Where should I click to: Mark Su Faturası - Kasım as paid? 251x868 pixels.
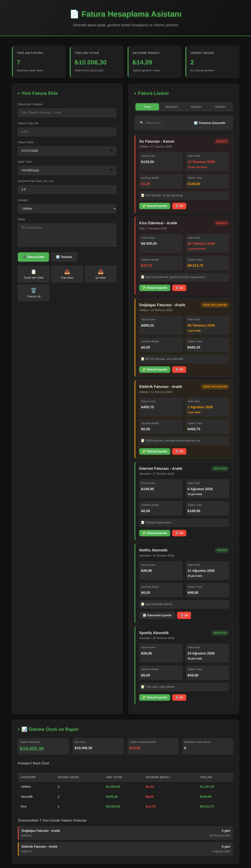click(155, 206)
